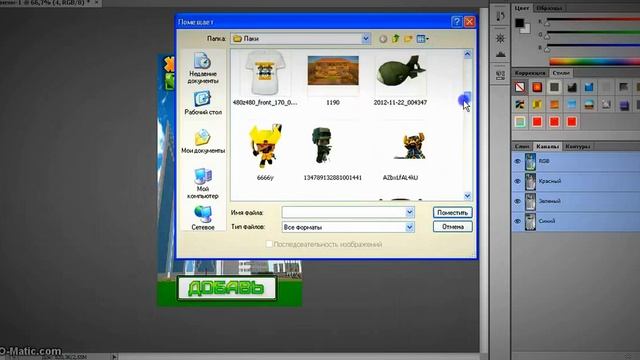Open the bottom collapsed panel dock icon

tap(500, 75)
